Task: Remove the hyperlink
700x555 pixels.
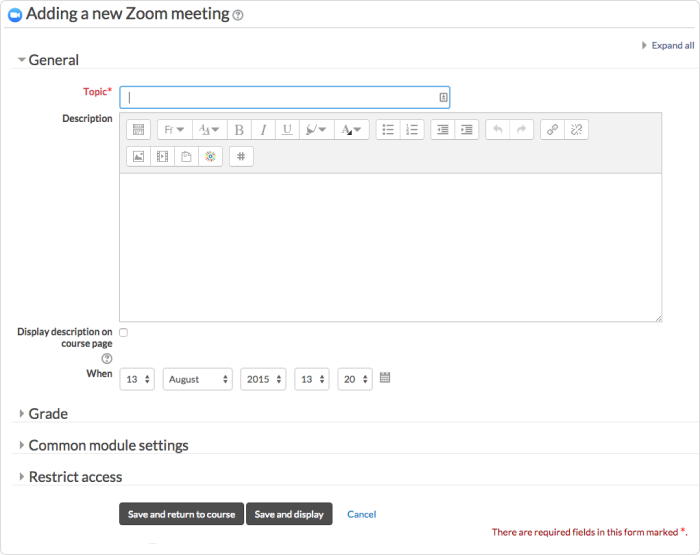Action: click(x=576, y=129)
